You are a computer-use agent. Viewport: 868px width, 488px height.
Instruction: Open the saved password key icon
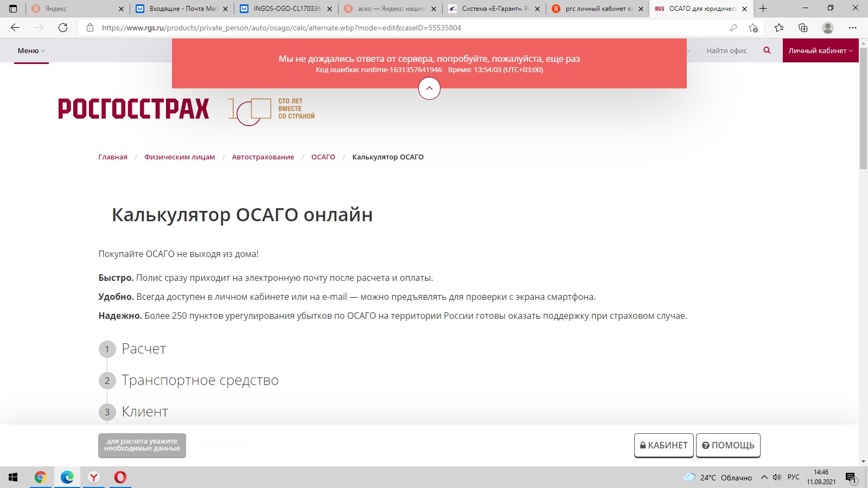(733, 28)
